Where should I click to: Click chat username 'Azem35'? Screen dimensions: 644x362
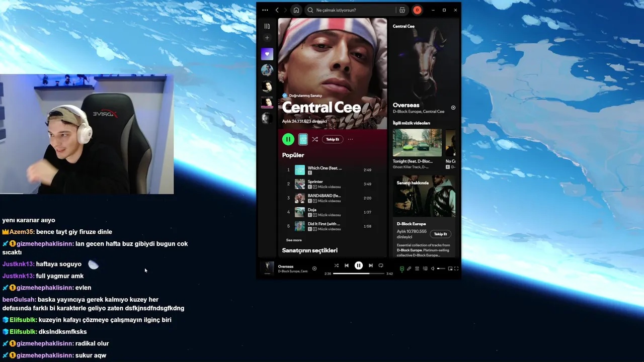22,232
